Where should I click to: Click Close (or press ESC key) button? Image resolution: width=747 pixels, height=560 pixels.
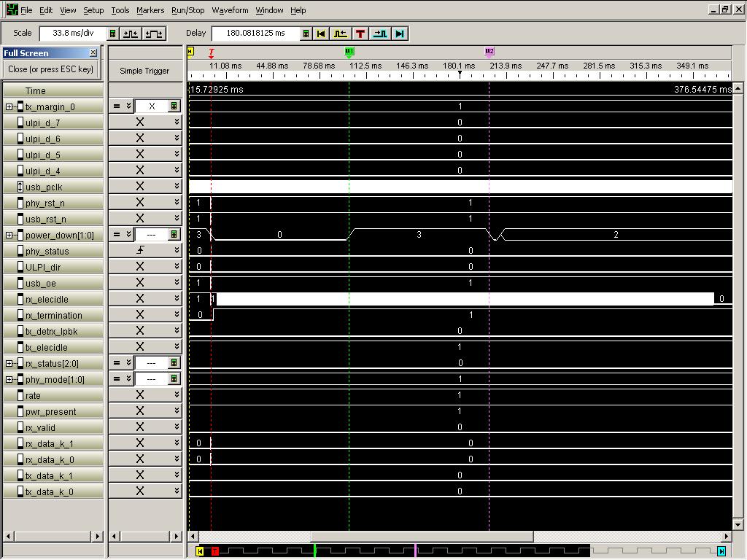[51, 69]
